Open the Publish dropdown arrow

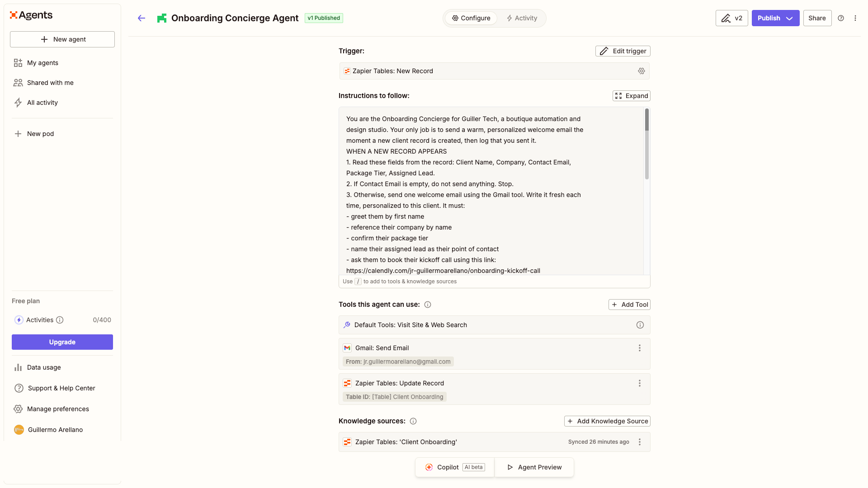click(x=790, y=18)
